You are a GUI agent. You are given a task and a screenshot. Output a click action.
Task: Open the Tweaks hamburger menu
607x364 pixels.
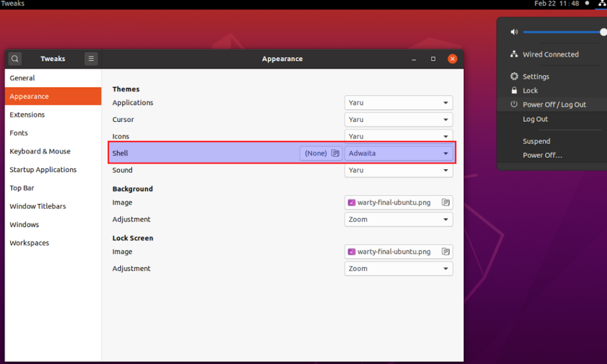tap(91, 59)
